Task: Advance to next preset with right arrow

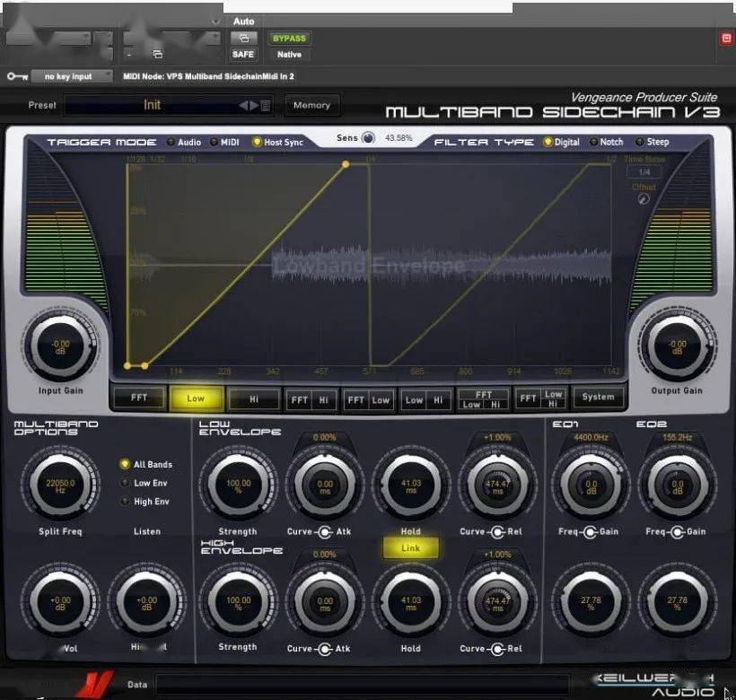Action: pyautogui.click(x=253, y=105)
